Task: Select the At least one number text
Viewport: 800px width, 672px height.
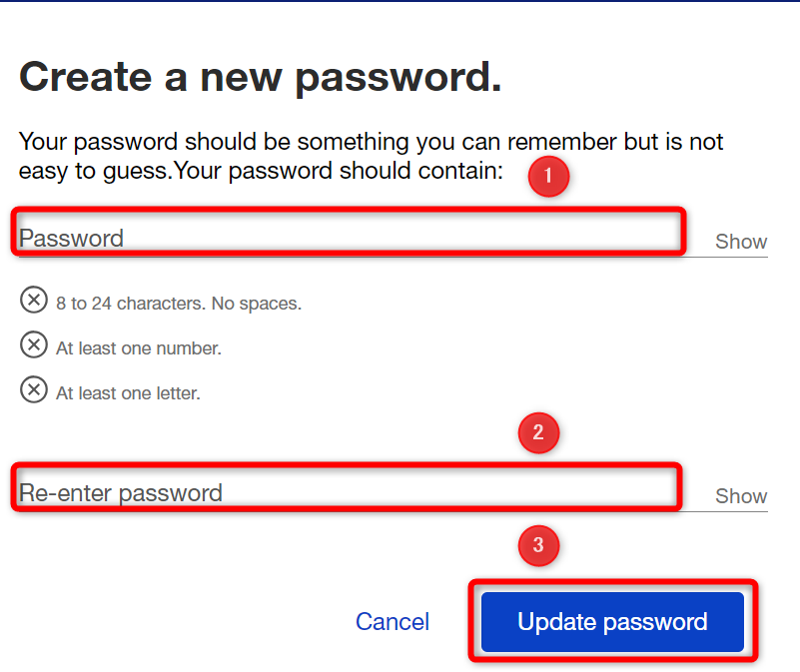Action: click(x=138, y=348)
